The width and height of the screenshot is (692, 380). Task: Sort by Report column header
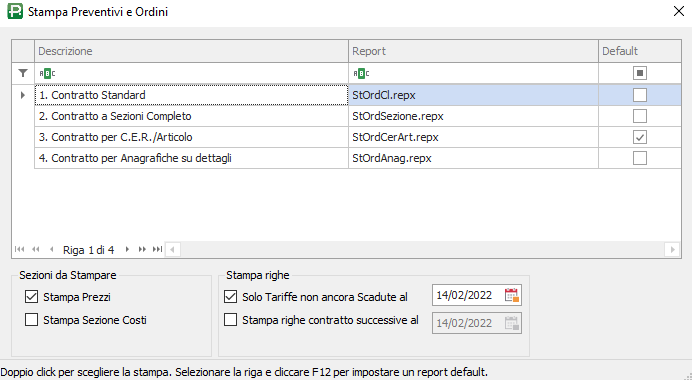tap(473, 51)
